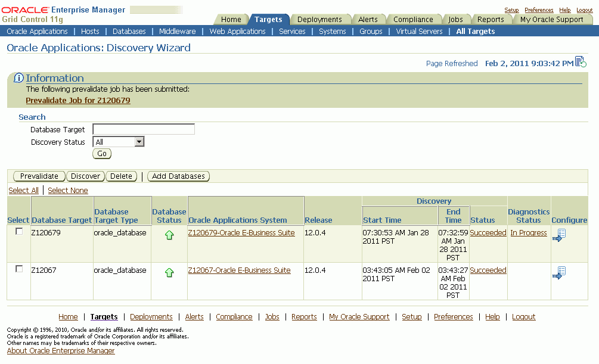Click the footer Logout link
The height and width of the screenshot is (364, 599).
click(523, 316)
